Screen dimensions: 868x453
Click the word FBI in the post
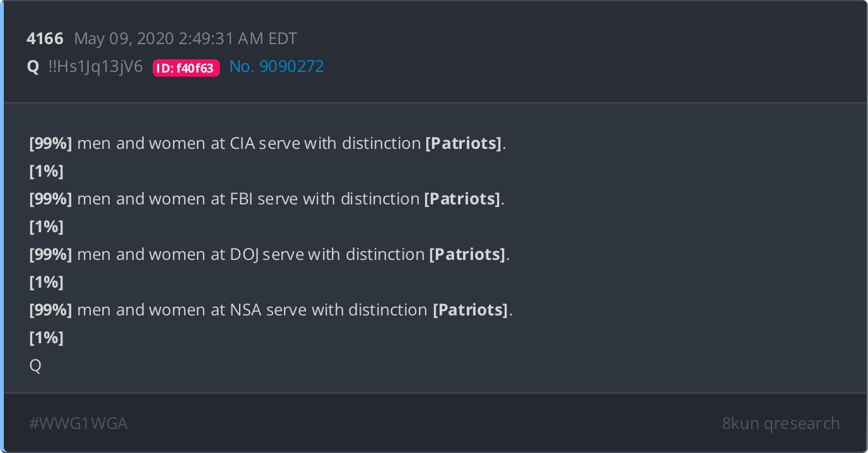pos(241,199)
